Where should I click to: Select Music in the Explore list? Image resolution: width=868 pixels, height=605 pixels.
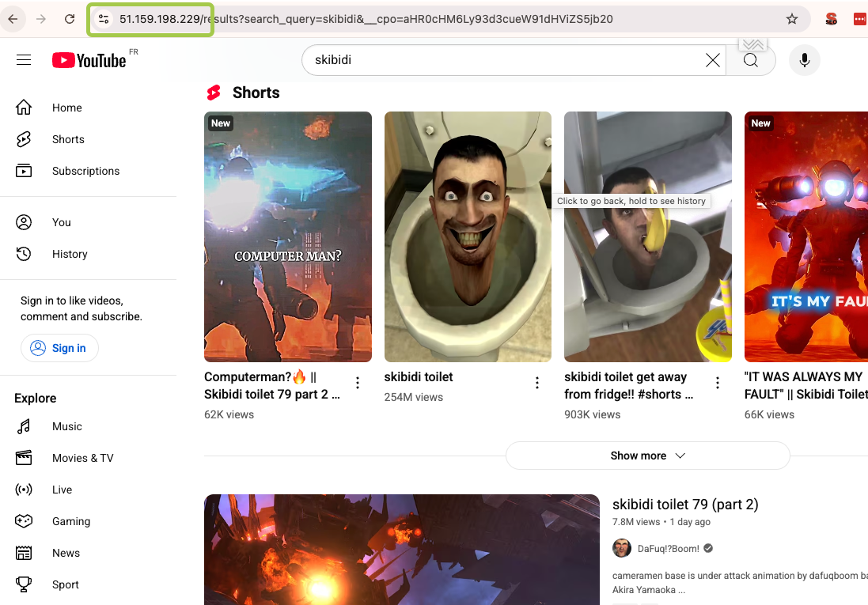pyautogui.click(x=67, y=426)
